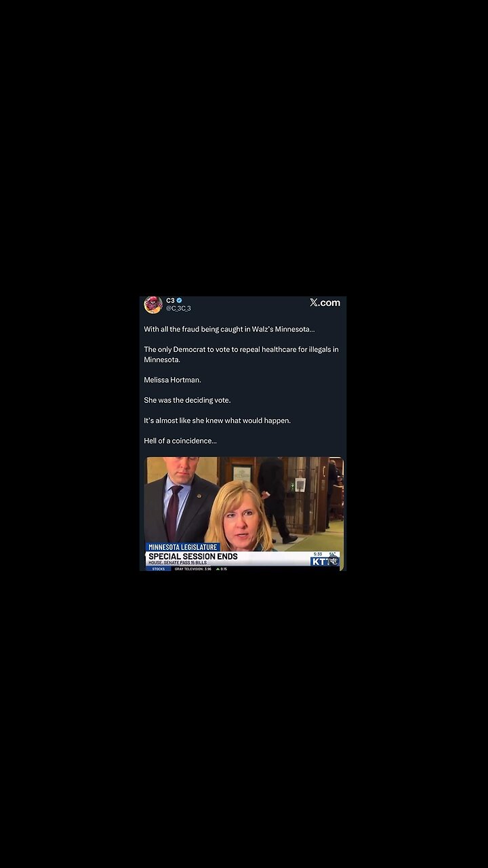Screen dimensions: 488x868
Task: Click the MINNESOTA LEGISLATURE banner label
Action: point(183,547)
